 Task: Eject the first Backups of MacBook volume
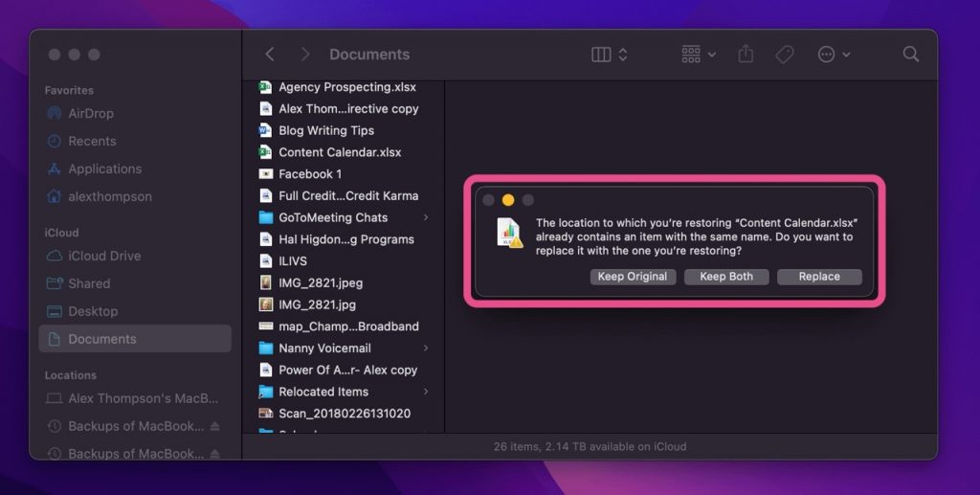(215, 426)
